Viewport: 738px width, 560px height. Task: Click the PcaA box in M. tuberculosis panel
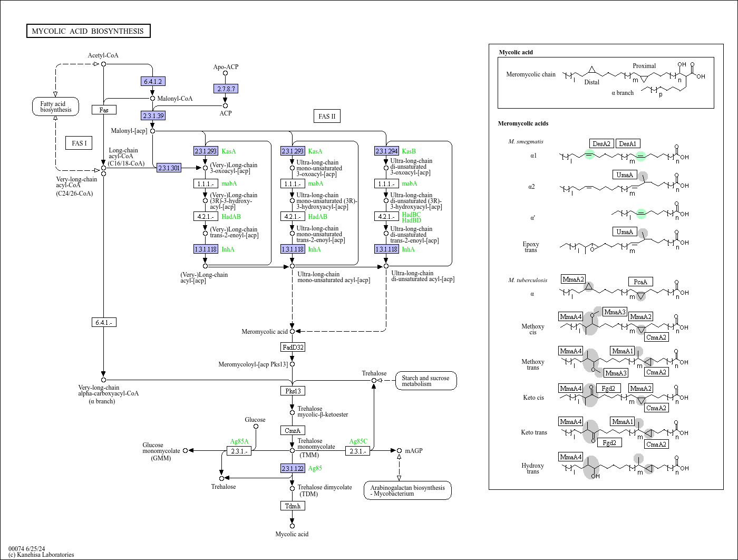640,282
